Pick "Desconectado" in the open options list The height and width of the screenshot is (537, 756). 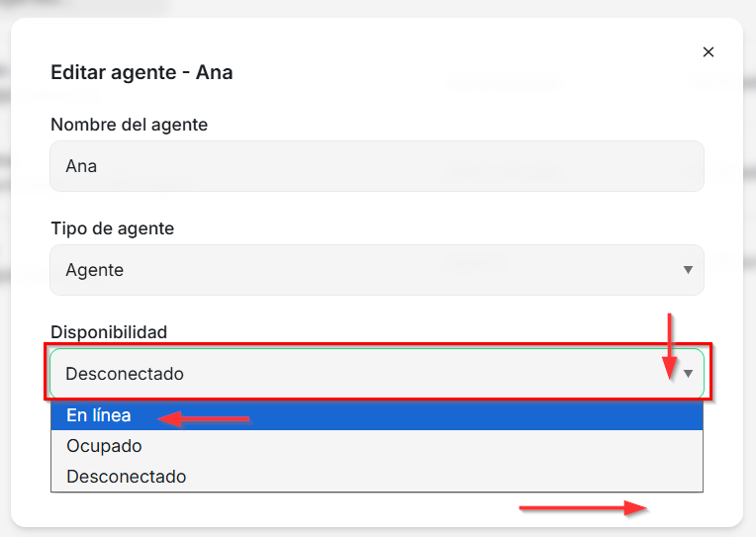pos(126,477)
